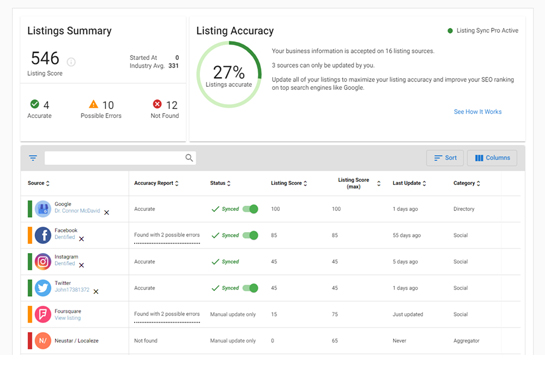This screenshot has height=369, width=545.
Task: Open the Columns selector button
Action: click(492, 158)
